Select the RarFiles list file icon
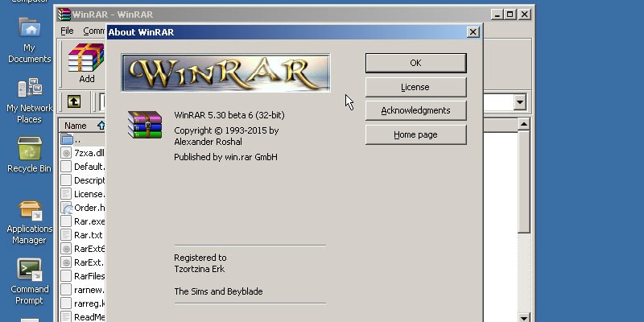The width and height of the screenshot is (644, 322). click(x=66, y=276)
